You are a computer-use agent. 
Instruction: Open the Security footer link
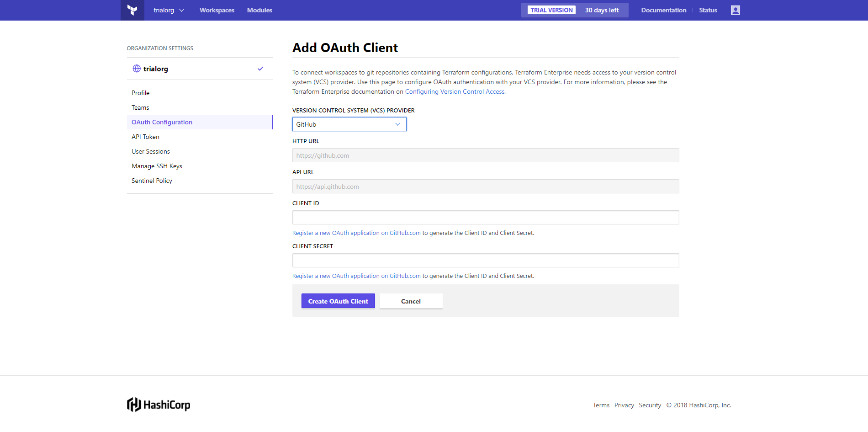pyautogui.click(x=650, y=405)
